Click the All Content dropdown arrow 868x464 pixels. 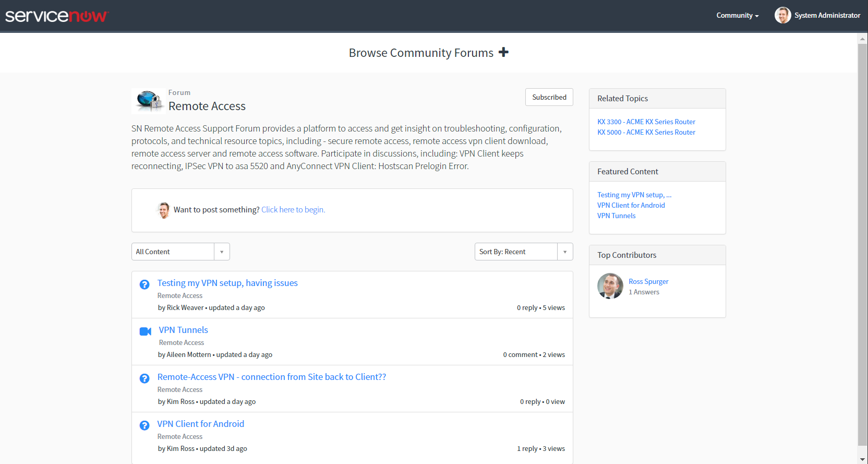click(222, 252)
